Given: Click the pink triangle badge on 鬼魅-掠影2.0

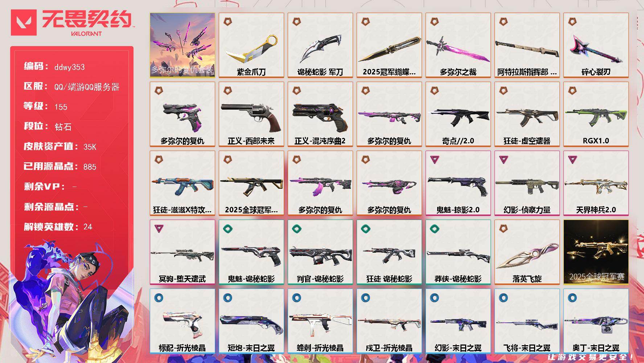Looking at the screenshot, I should click(x=434, y=159).
